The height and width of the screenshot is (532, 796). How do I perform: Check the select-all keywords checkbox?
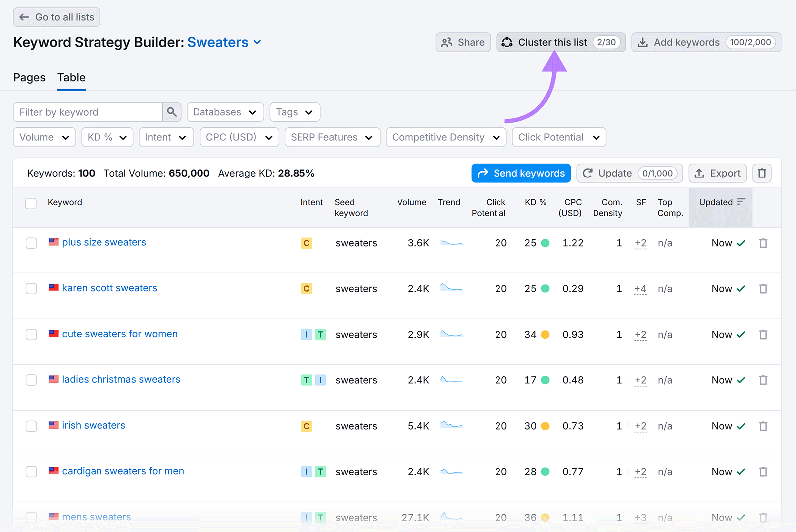pos(31,203)
